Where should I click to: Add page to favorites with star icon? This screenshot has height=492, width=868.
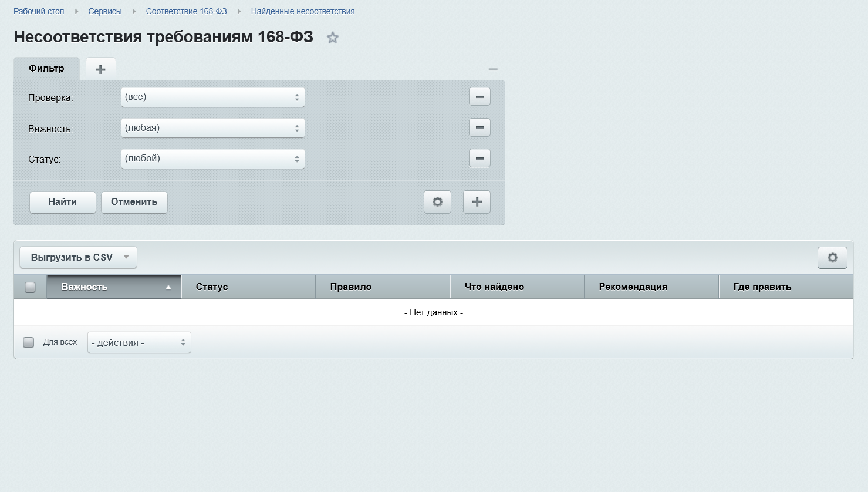[333, 38]
